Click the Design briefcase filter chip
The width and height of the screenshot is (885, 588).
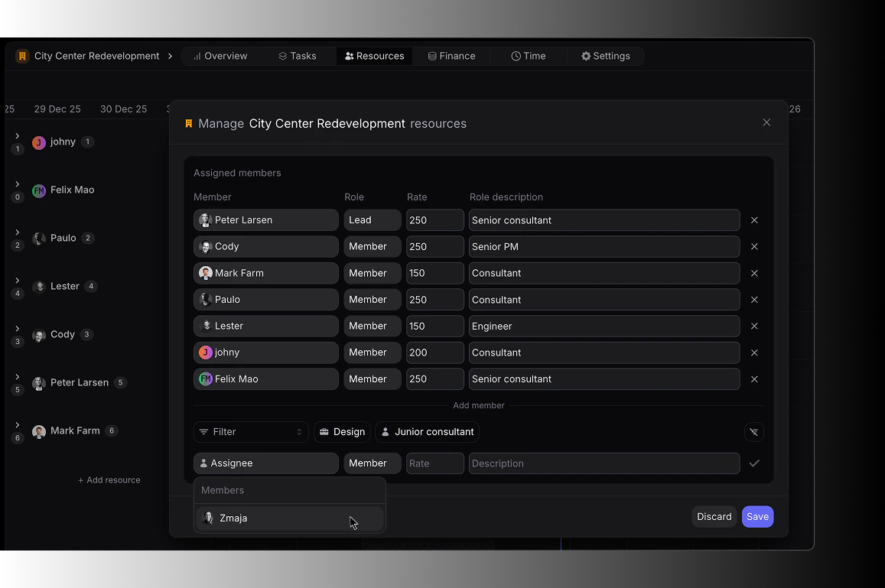click(x=342, y=431)
